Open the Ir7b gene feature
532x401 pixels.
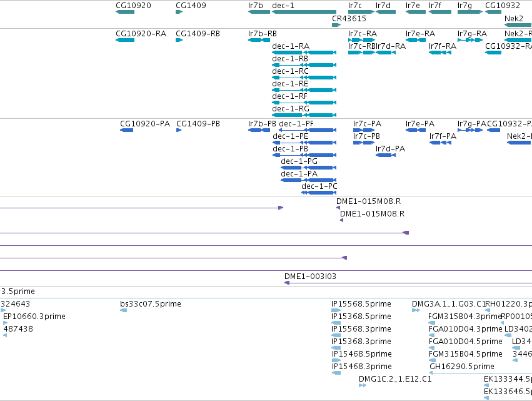(259, 12)
